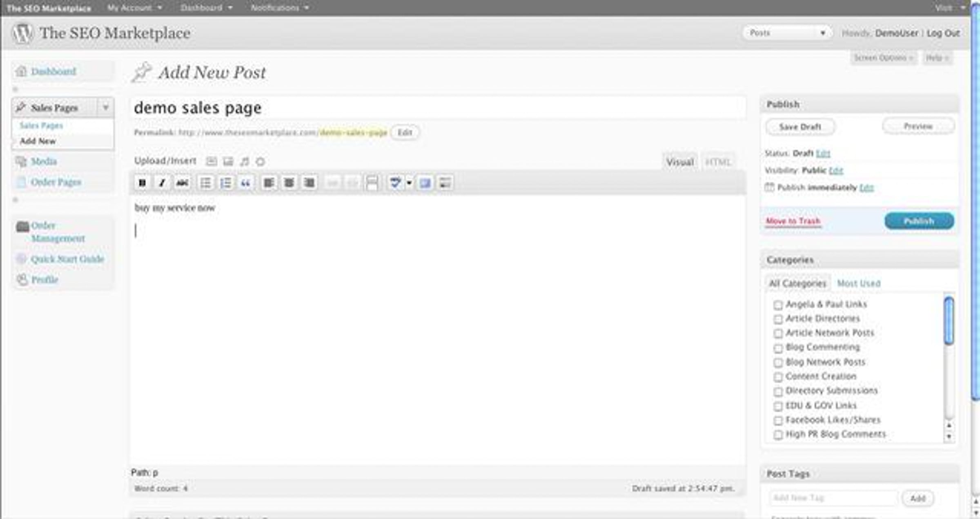
Task: Collapse the Sales Pages menu arrow
Action: 106,108
